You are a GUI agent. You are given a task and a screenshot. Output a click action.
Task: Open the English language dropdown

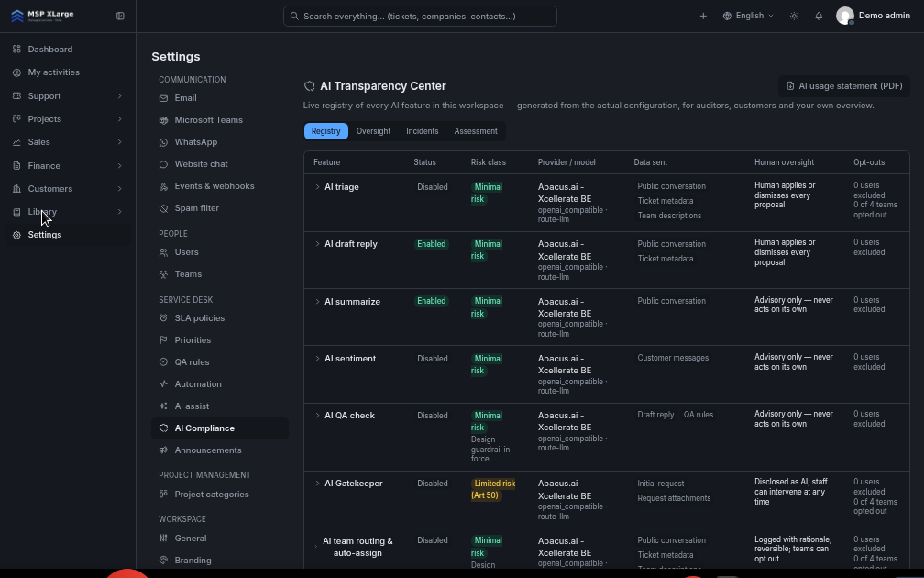coord(748,16)
